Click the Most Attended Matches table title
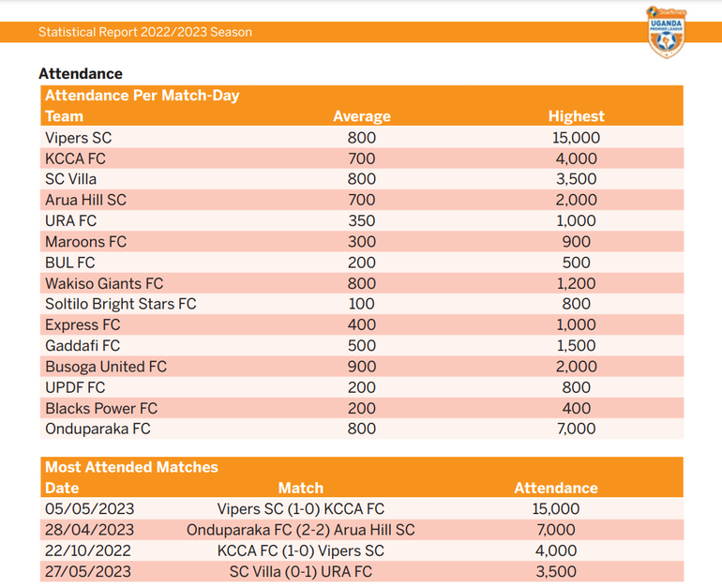This screenshot has height=588, width=722. point(131,467)
